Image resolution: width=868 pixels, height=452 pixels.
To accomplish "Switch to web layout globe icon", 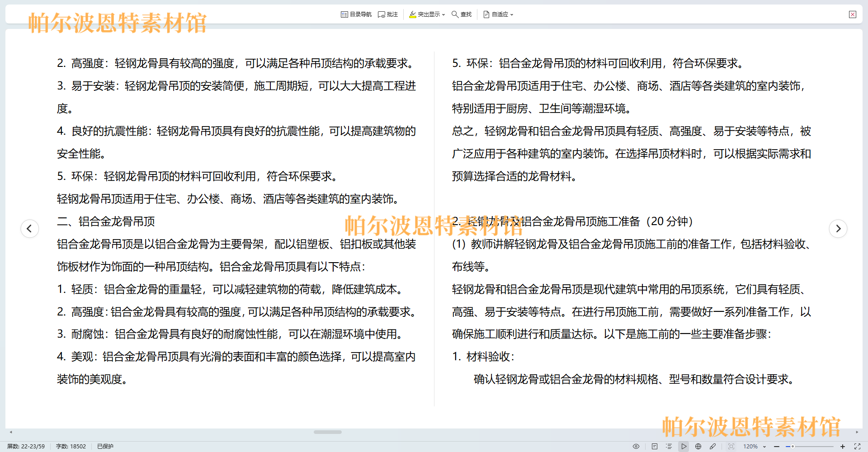I will coord(698,446).
